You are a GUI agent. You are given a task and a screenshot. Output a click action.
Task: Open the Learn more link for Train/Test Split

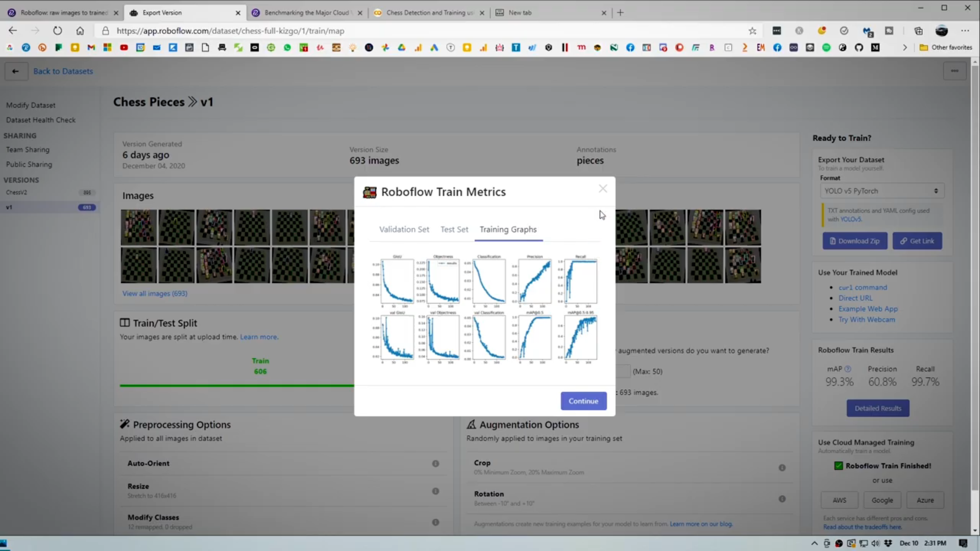259,337
